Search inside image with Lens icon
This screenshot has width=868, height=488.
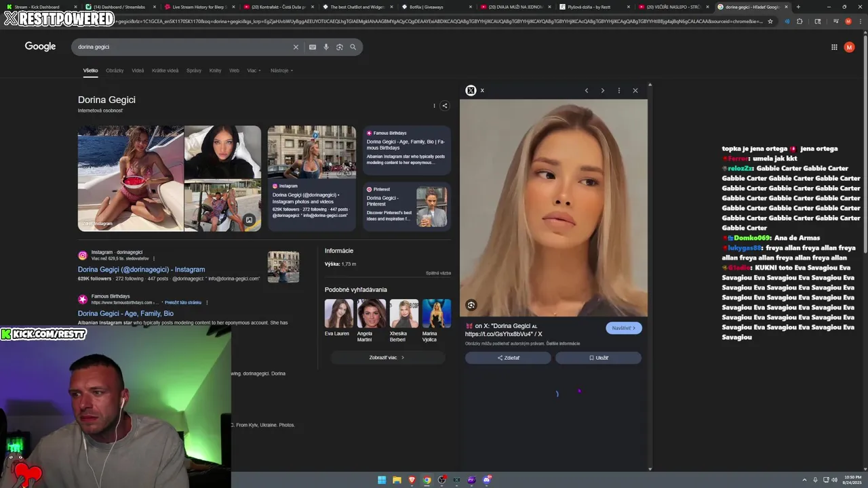click(x=471, y=305)
